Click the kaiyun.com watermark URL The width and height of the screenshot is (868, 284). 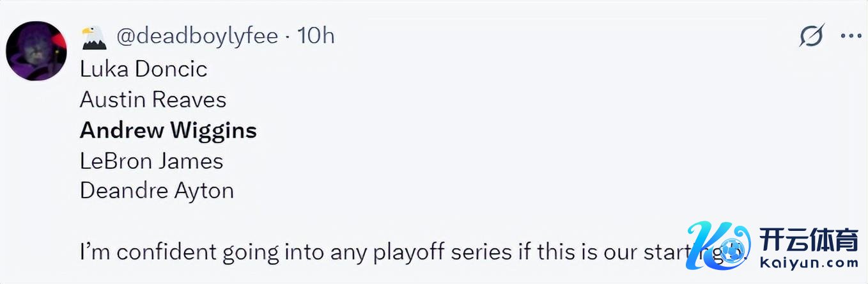tap(809, 264)
